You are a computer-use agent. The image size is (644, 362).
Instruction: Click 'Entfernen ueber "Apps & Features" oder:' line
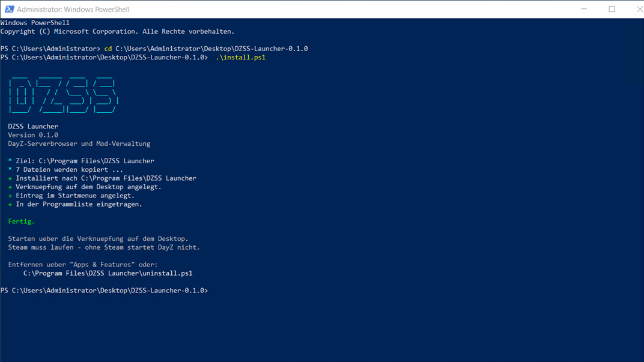tap(83, 264)
